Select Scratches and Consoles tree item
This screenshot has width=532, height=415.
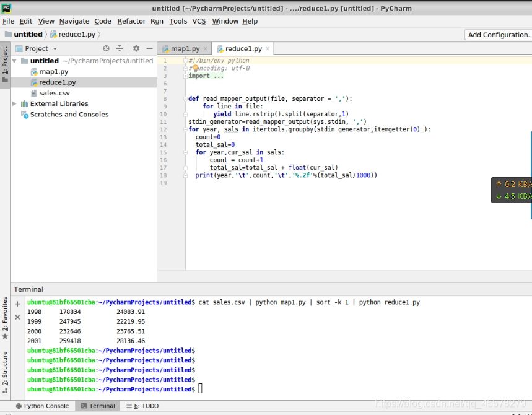[x=69, y=115]
